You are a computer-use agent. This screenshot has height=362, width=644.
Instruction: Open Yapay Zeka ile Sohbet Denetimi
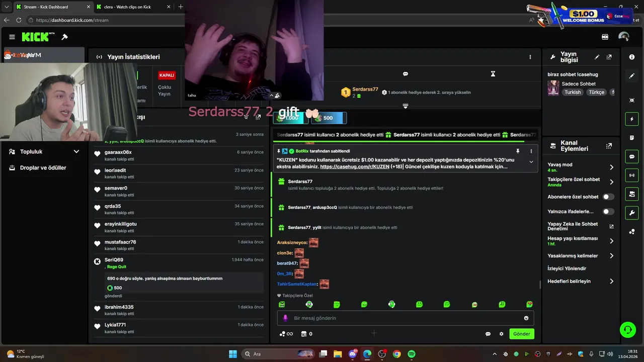pyautogui.click(x=581, y=226)
